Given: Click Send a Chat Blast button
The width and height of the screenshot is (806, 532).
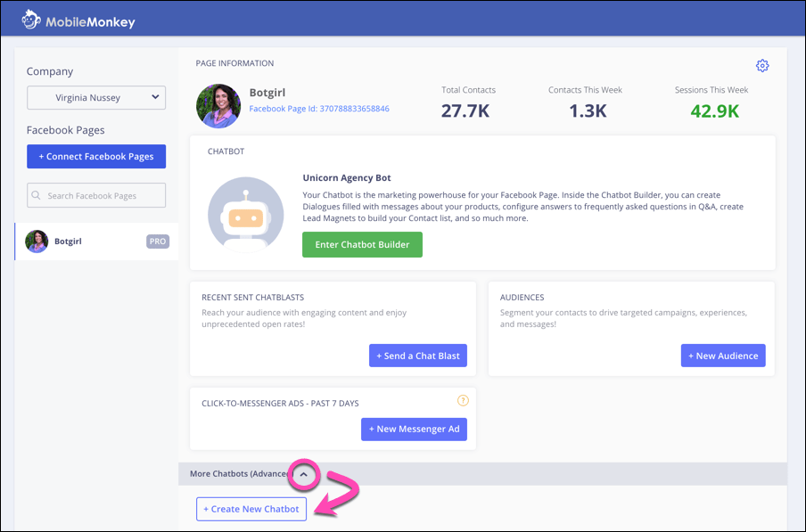Looking at the screenshot, I should click(x=418, y=356).
